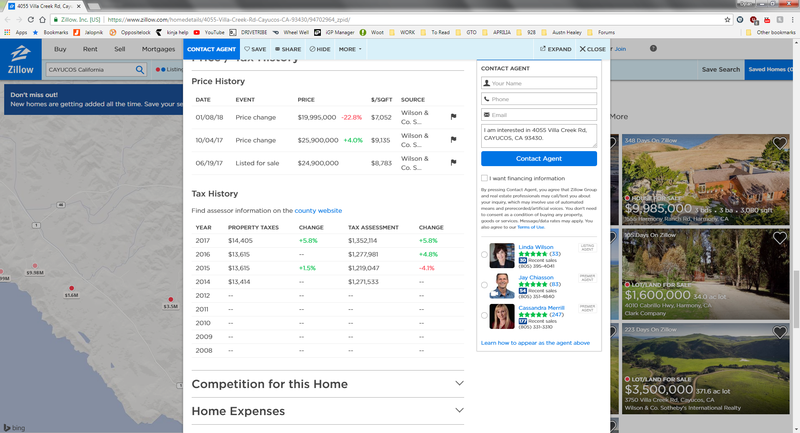Click the $3.5M map marker
Image resolution: width=800 pixels, height=433 pixels.
click(x=170, y=303)
